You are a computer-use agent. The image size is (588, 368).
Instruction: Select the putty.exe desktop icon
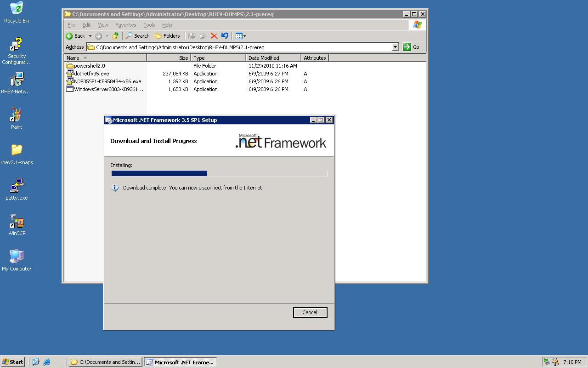[x=17, y=190]
